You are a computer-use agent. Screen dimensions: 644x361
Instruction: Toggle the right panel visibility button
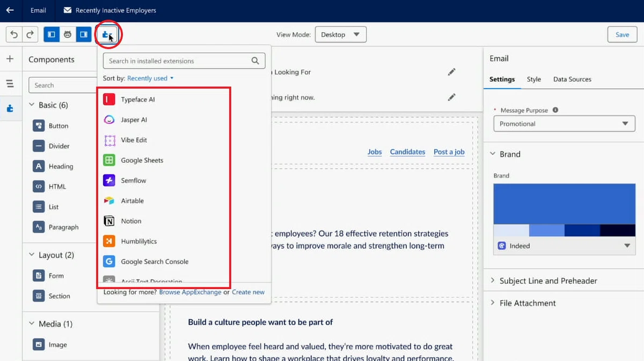click(x=83, y=34)
